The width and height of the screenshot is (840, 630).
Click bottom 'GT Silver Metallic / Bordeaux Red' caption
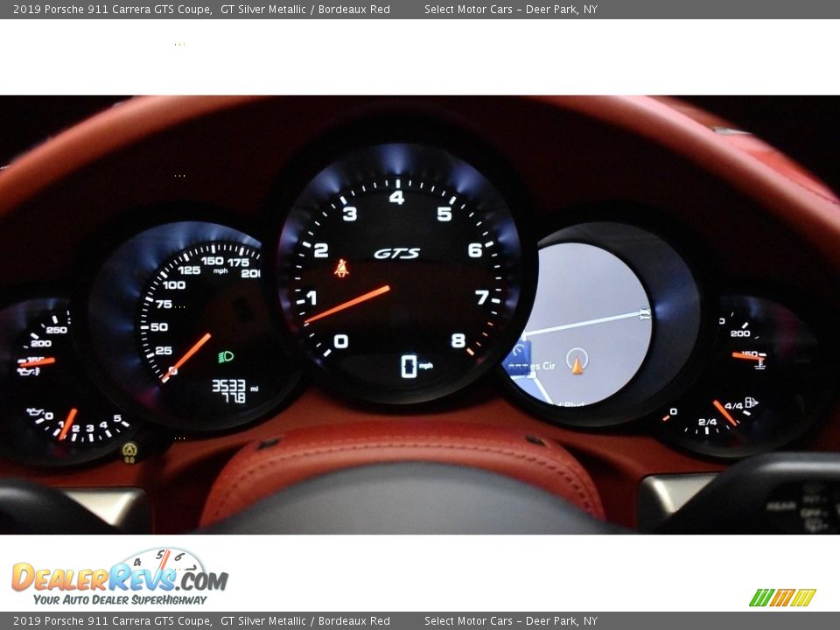(305, 621)
